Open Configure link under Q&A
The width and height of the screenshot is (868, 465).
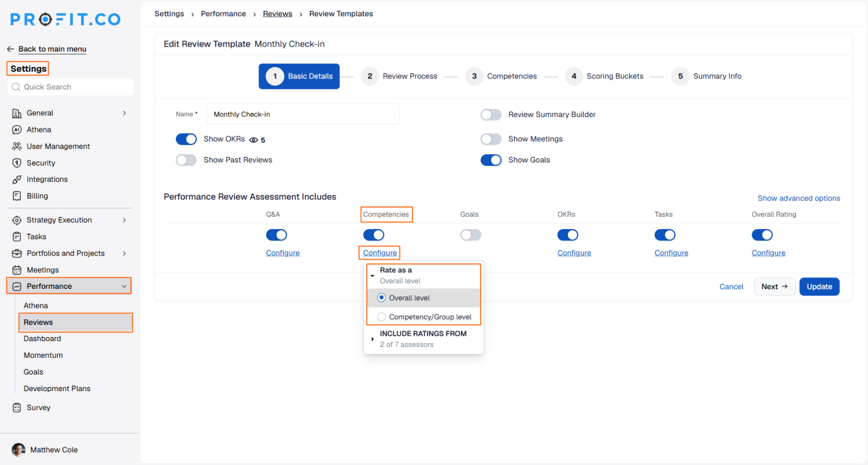tap(283, 253)
